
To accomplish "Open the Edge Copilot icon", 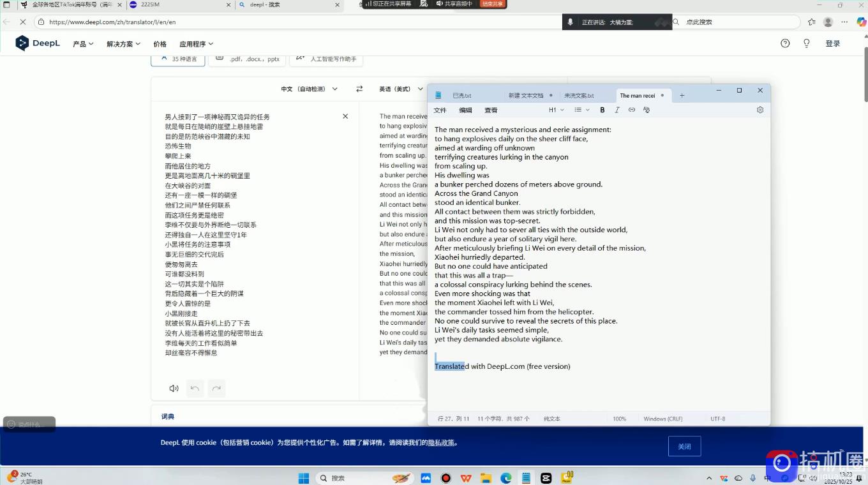I will tap(861, 22).
